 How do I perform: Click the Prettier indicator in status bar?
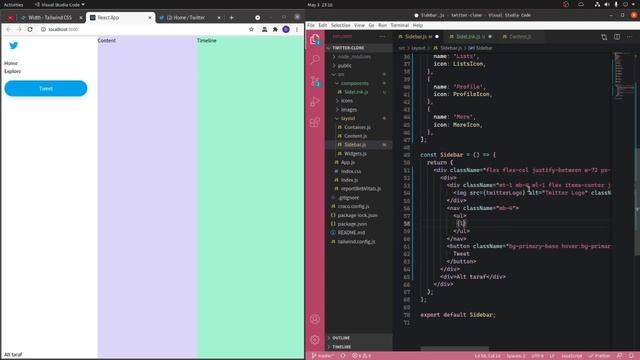(x=600, y=356)
